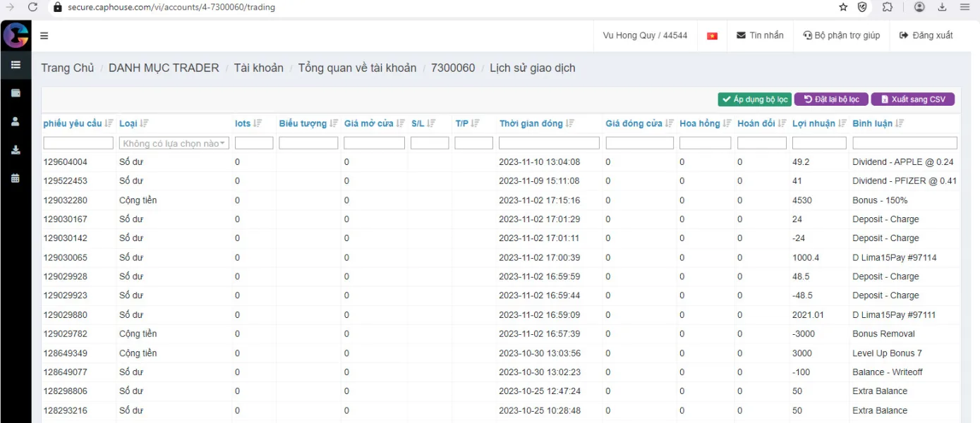This screenshot has height=423, width=980.
Task: Click the download icon in left sidebar
Action: tap(16, 150)
